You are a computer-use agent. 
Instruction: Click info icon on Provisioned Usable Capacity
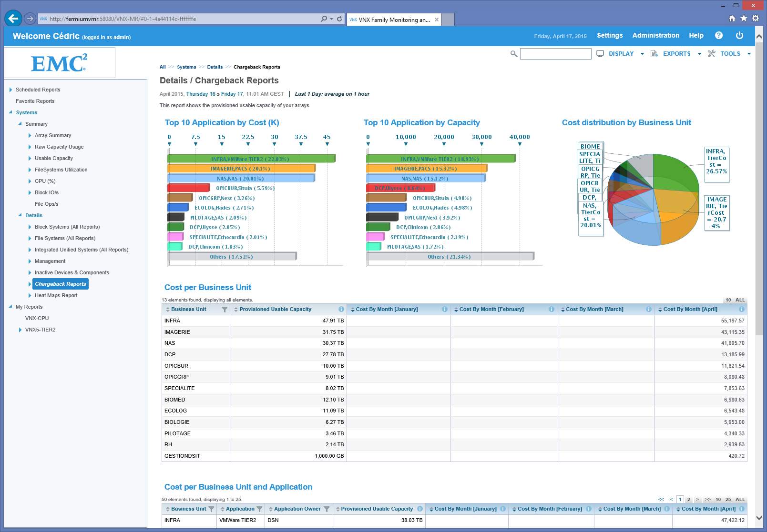point(341,310)
